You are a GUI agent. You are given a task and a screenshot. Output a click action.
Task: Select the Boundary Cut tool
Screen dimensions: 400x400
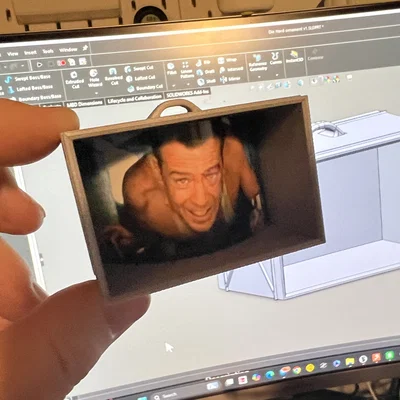tap(145, 88)
